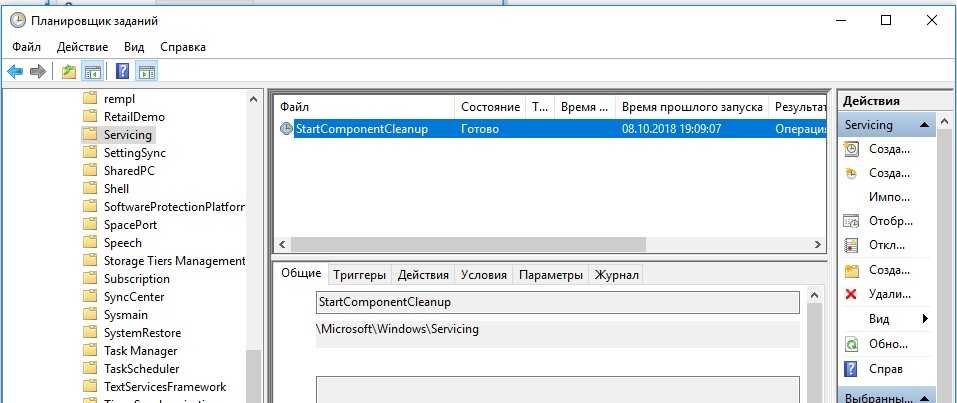Open the Вид menu
The image size is (957, 403).
click(x=134, y=47)
